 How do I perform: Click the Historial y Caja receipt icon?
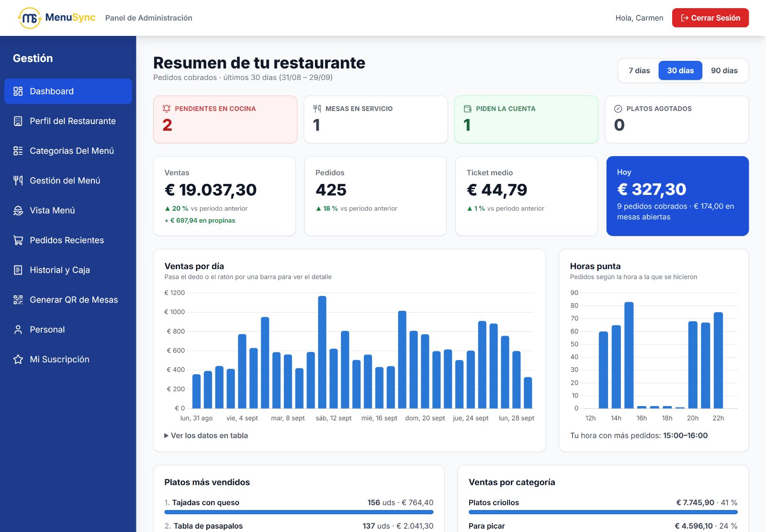18,270
